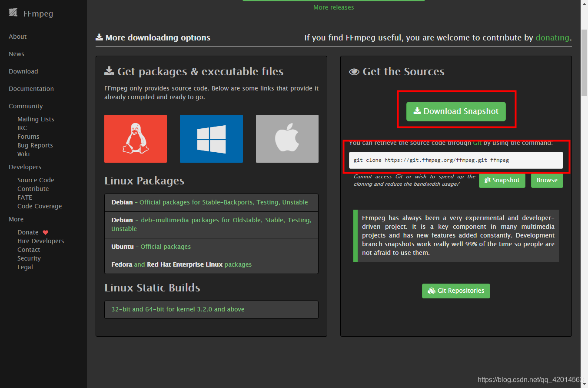Open Hire Developers link

click(40, 241)
